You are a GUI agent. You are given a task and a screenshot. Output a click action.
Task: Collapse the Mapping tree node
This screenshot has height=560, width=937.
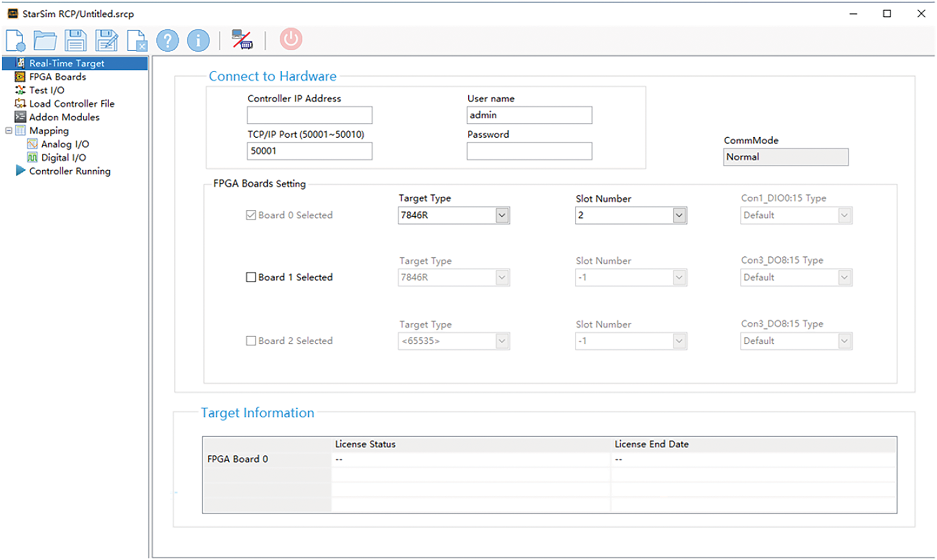[9, 131]
